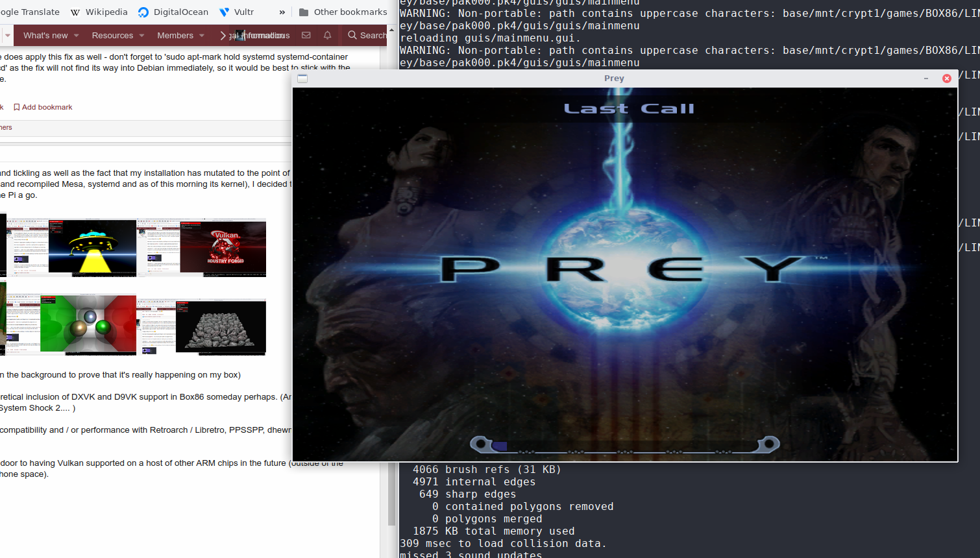
Task: Expand the What's new dropdown arrow
Action: coord(77,36)
